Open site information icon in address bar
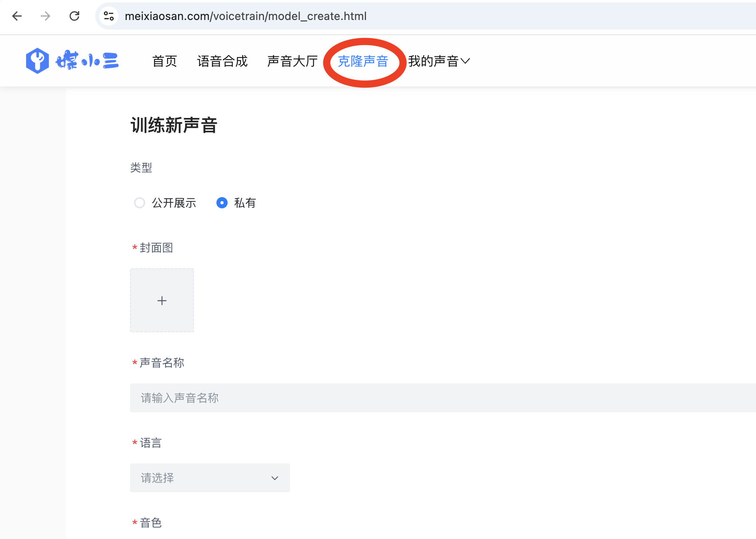The image size is (756, 539). [109, 16]
